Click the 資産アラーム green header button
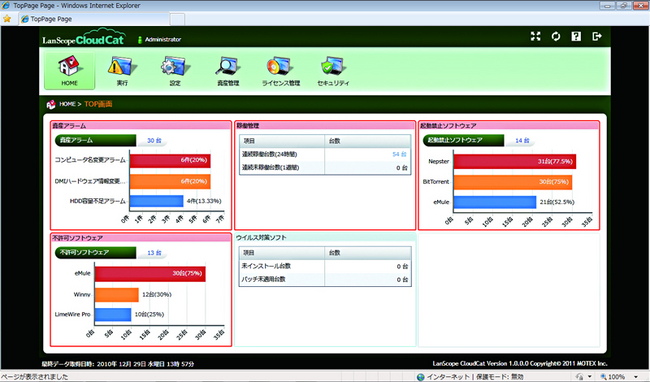 pyautogui.click(x=95, y=140)
